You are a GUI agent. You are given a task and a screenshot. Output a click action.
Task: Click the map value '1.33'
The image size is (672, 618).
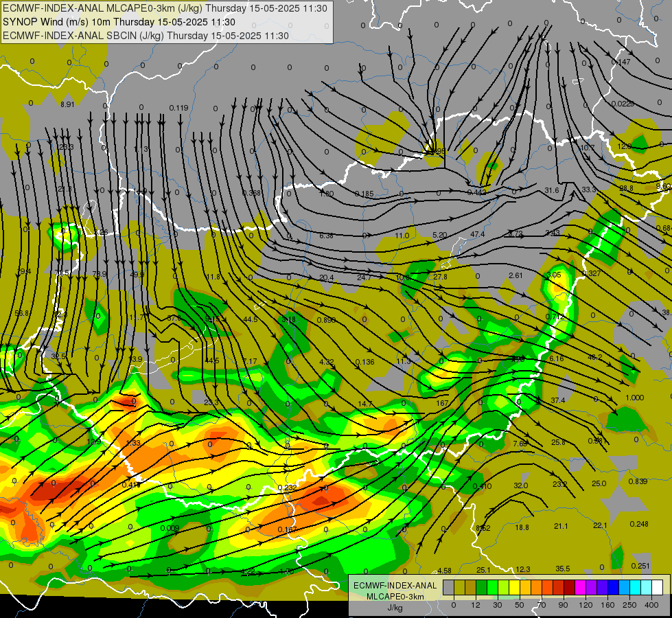point(133,443)
